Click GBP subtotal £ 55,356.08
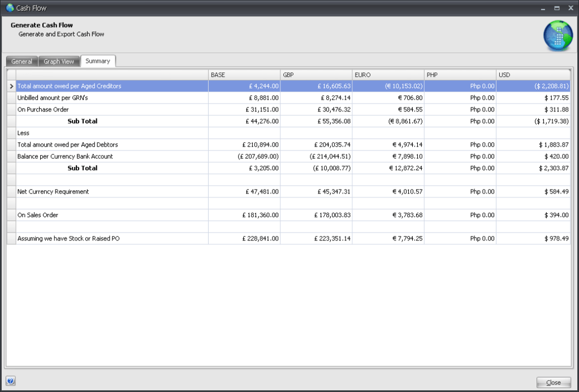Viewport: 579px width, 392px height. (x=316, y=121)
